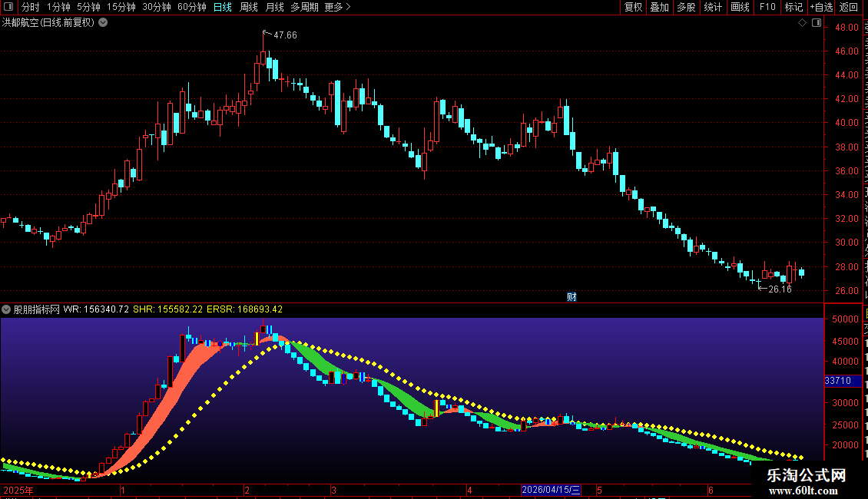Viewport: 868px width, 499px height.
Task: Click the 叠加 overlay button
Action: point(660,7)
